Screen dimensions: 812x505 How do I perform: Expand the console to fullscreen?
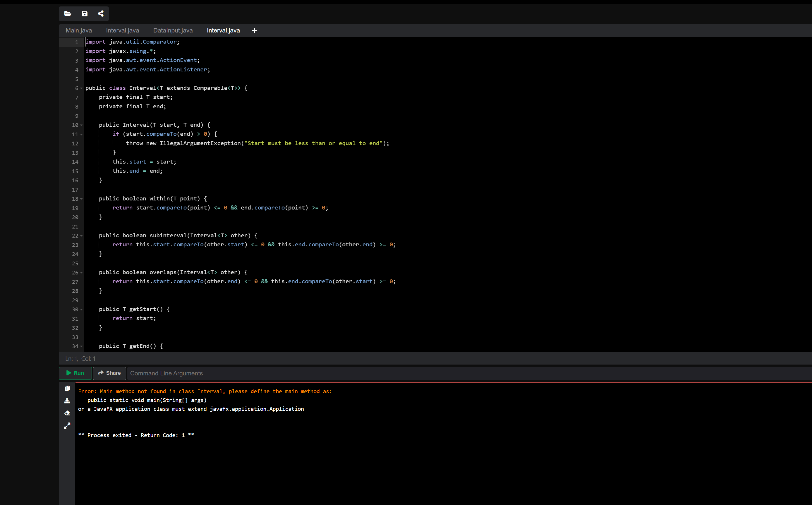point(67,426)
